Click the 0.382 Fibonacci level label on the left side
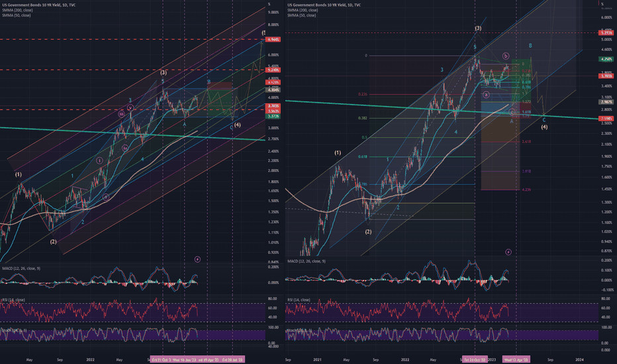This screenshot has height=364, width=617. [x=362, y=118]
